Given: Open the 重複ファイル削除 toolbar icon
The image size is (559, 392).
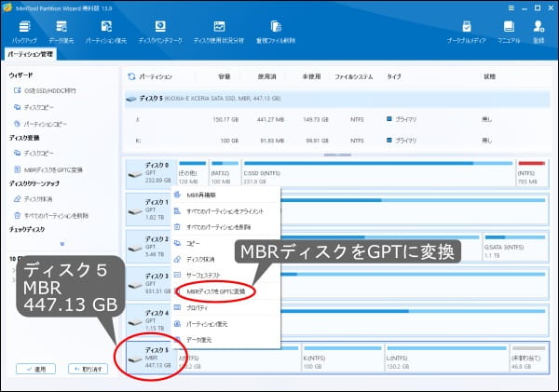Looking at the screenshot, I should pyautogui.click(x=276, y=32).
